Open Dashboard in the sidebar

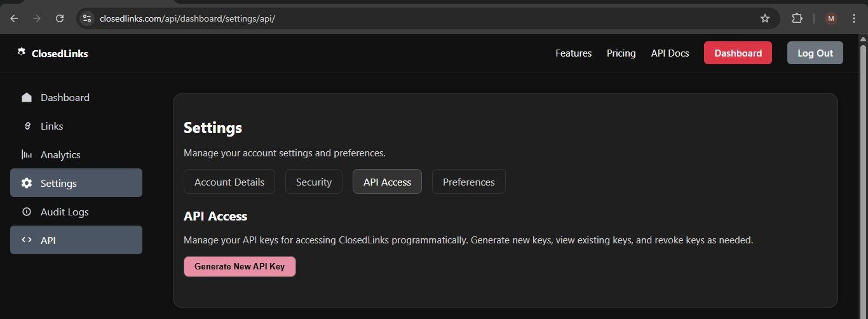tap(76, 97)
